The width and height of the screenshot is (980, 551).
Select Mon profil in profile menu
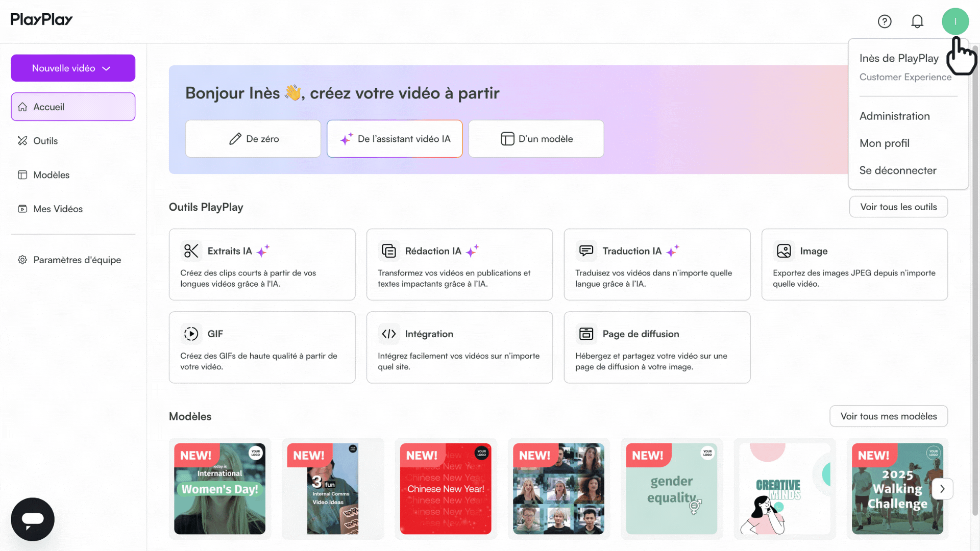coord(884,143)
